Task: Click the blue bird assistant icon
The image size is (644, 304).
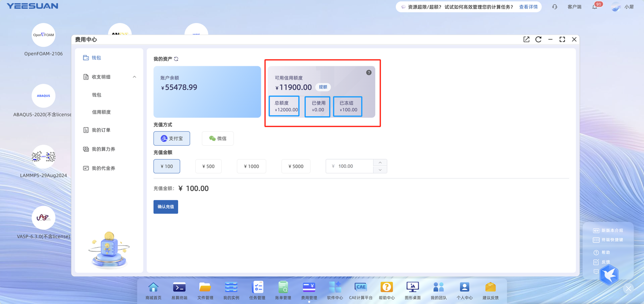Action: click(609, 275)
